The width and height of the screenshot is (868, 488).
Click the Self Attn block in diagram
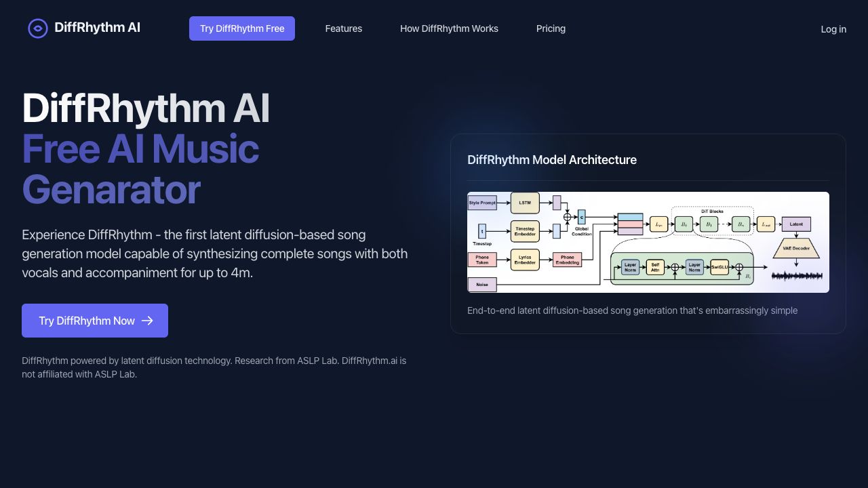pos(655,267)
